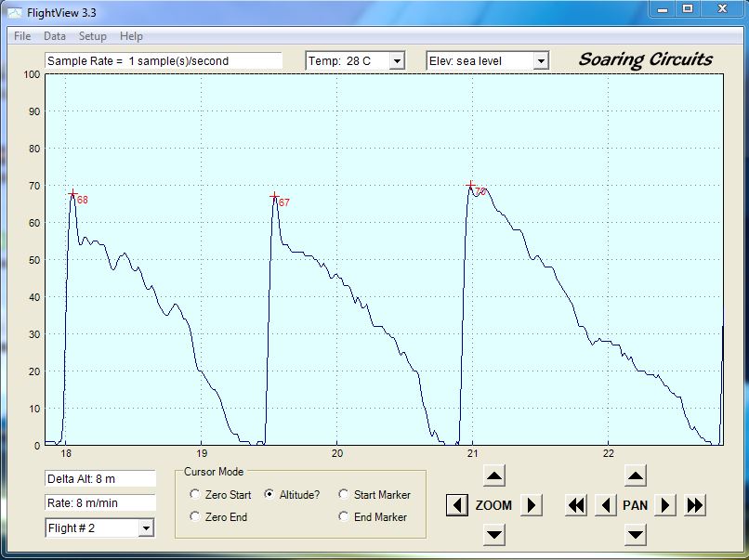Pan left one step with single left arrow
Viewport: 749px width, 560px height.
pyautogui.click(x=606, y=505)
